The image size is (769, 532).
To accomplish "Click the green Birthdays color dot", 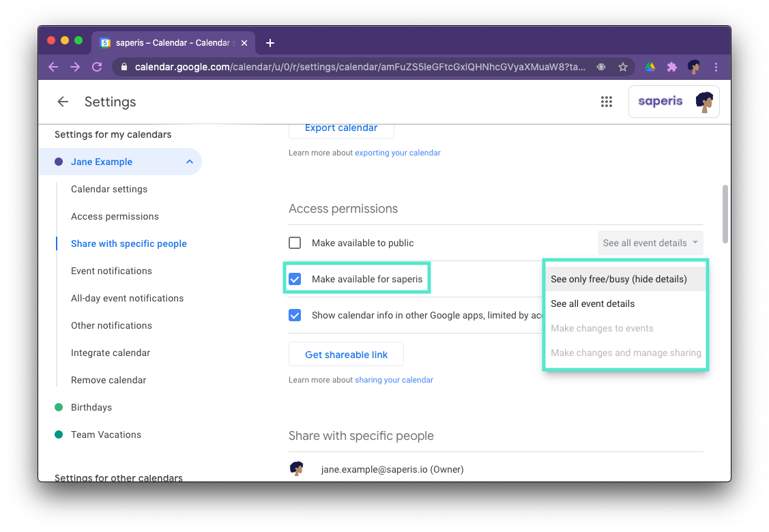I will click(59, 407).
